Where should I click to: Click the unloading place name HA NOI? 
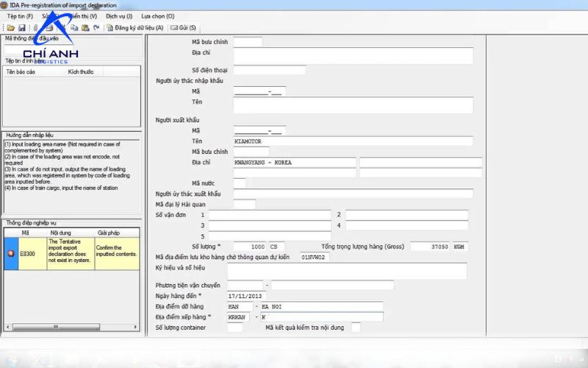tap(322, 306)
